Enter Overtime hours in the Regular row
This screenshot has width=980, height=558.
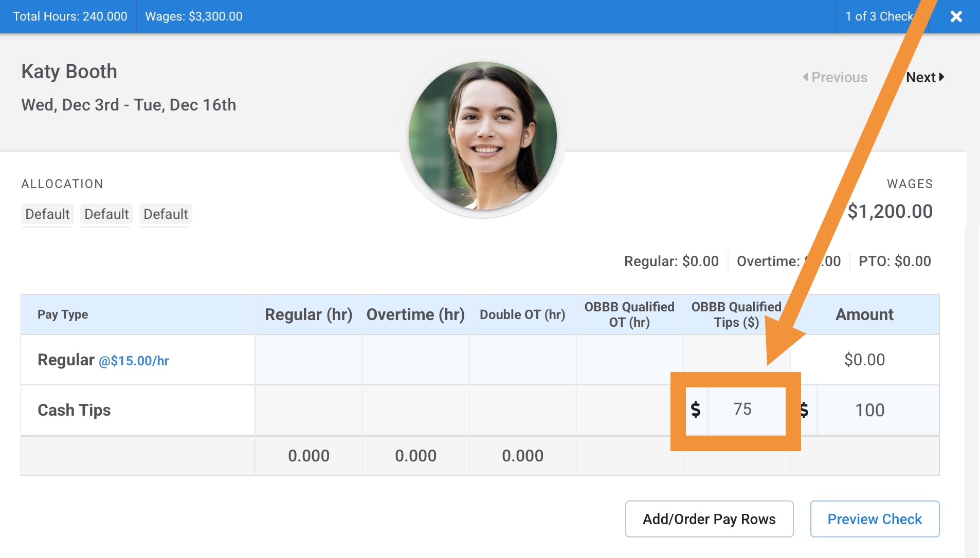(x=415, y=360)
